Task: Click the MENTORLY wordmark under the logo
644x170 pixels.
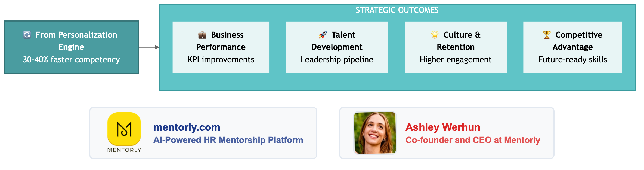Action: pyautogui.click(x=124, y=150)
